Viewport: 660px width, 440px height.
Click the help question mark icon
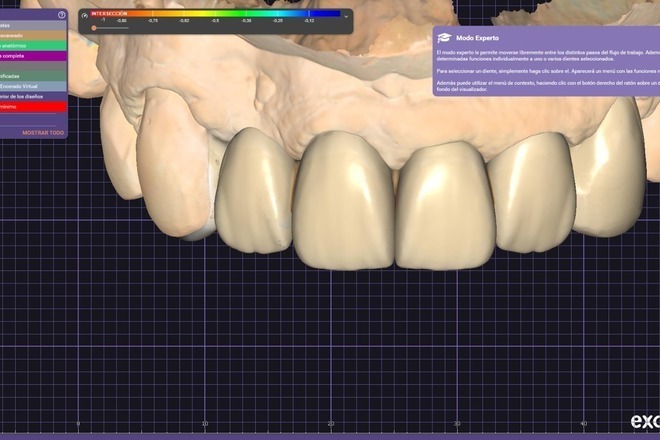coord(62,15)
